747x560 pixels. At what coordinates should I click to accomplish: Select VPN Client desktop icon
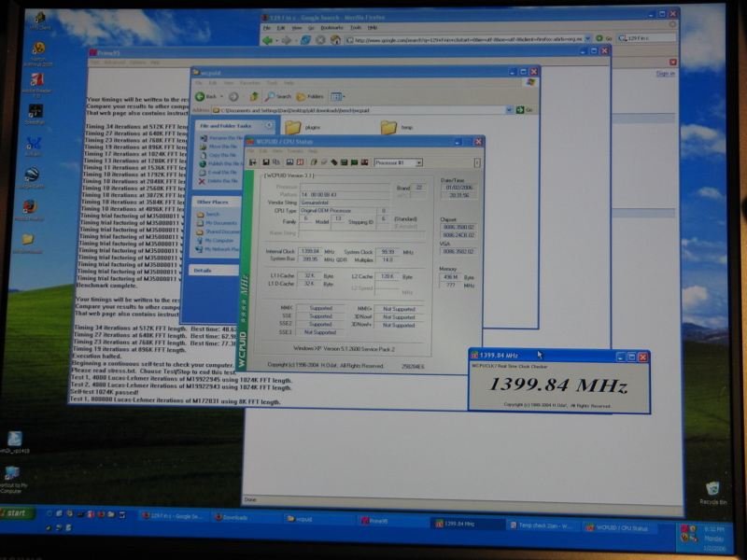pos(40,21)
